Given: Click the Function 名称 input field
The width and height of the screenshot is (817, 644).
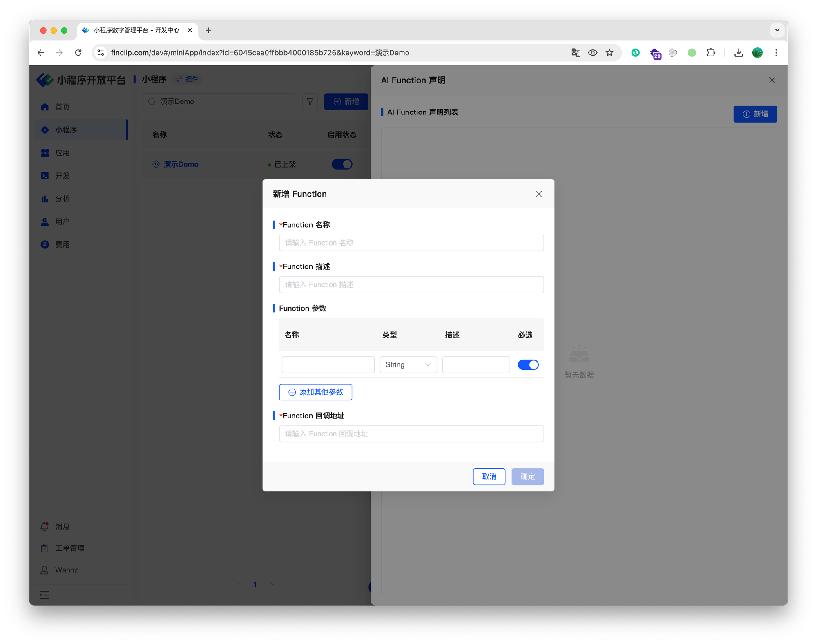Looking at the screenshot, I should click(x=411, y=243).
